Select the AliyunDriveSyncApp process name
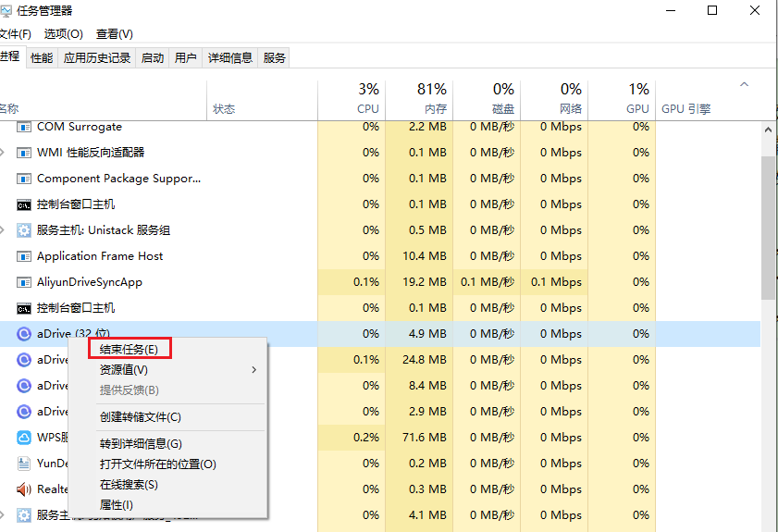This screenshot has height=532, width=778. tap(90, 282)
